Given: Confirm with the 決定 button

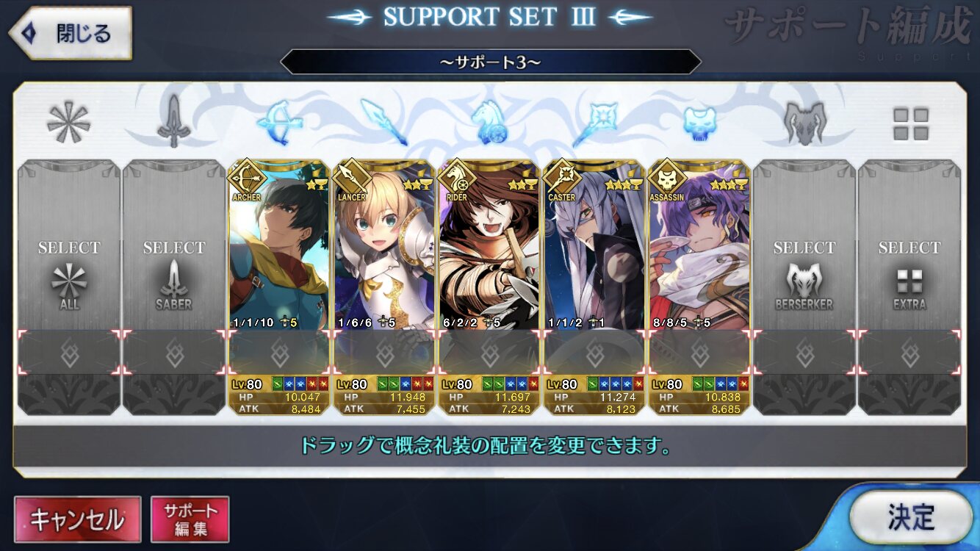Looking at the screenshot, I should 911,516.
